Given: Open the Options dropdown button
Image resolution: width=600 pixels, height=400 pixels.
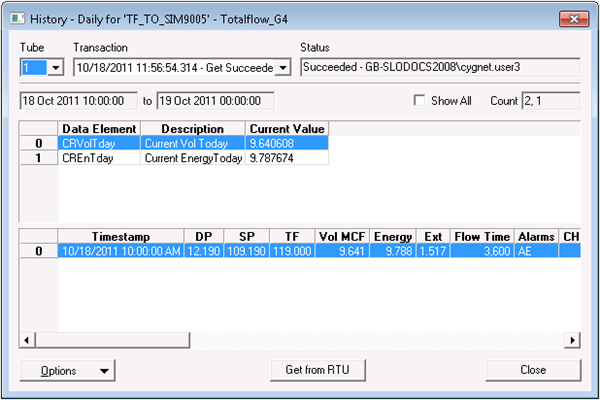Looking at the screenshot, I should 67,371.
